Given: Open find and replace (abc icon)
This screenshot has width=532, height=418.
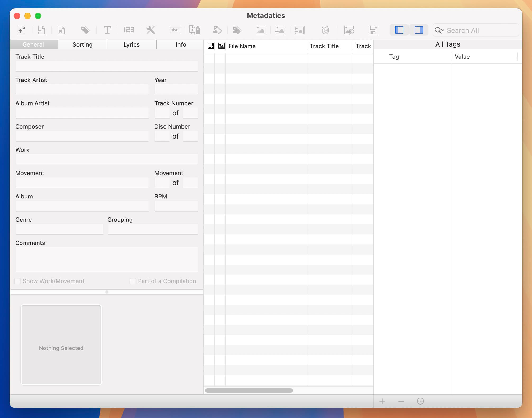Looking at the screenshot, I should click(x=175, y=30).
